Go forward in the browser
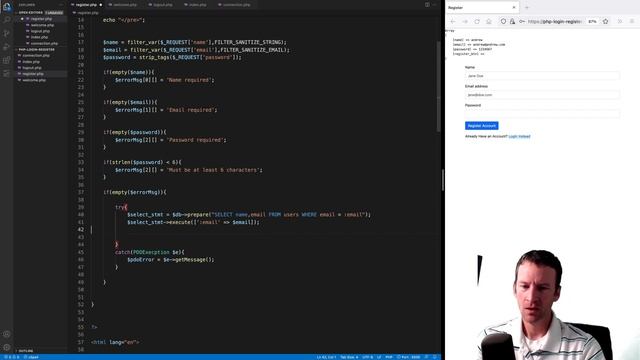The height and width of the screenshot is (360, 640). [464, 21]
